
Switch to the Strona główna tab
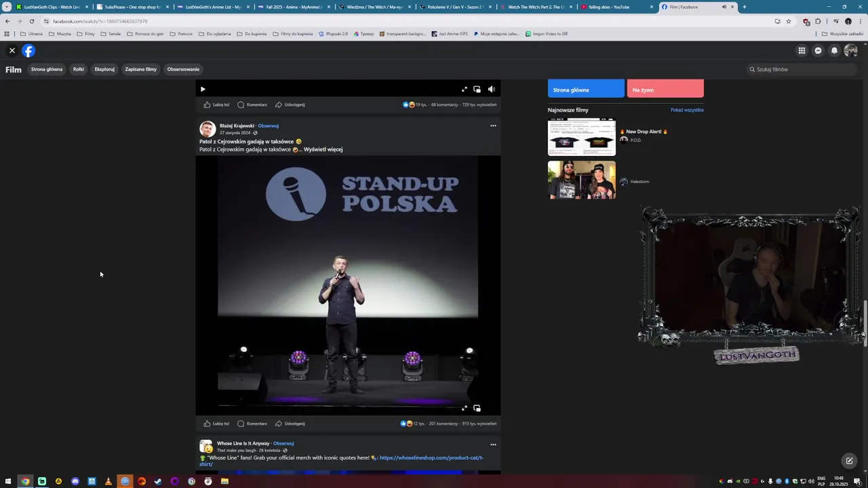pos(47,69)
